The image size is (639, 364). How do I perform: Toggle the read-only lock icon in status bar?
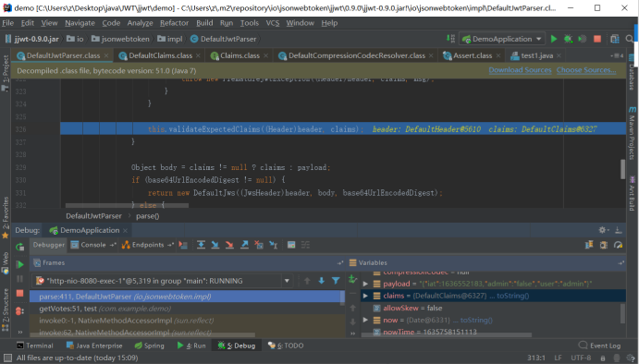tap(603, 358)
